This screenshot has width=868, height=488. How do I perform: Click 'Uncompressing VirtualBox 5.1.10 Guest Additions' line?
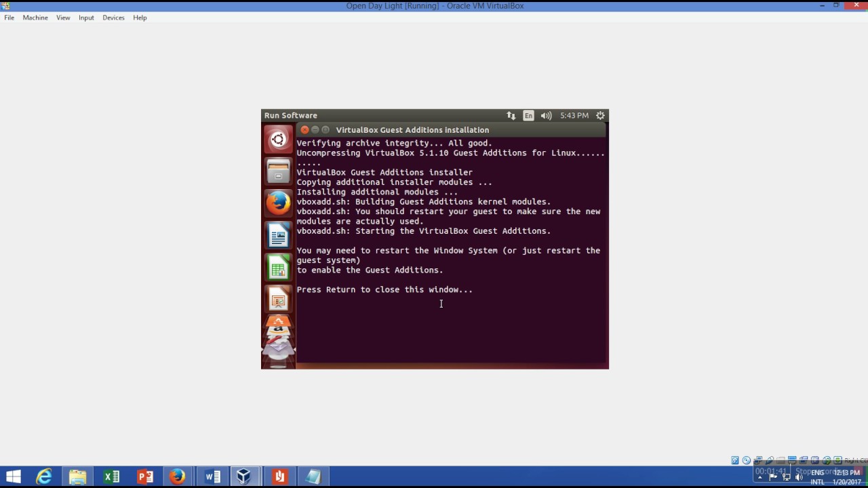coord(450,152)
